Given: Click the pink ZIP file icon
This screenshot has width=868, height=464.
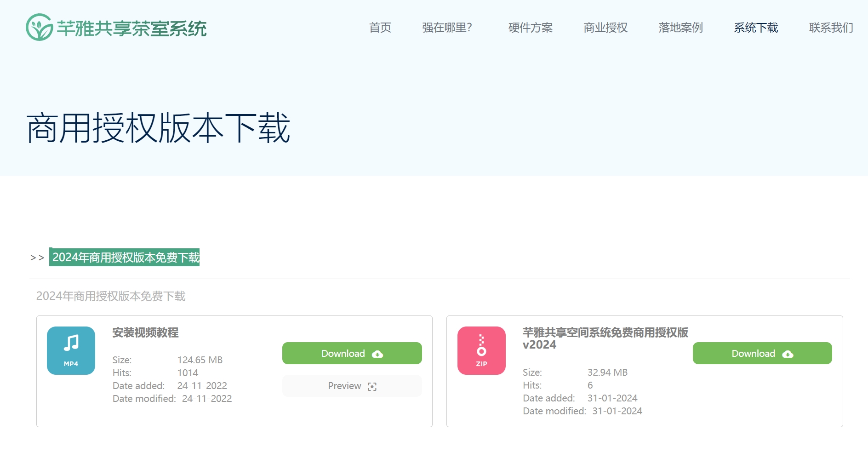Looking at the screenshot, I should click(481, 350).
